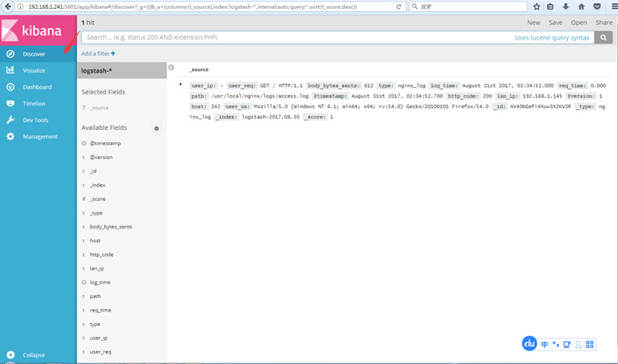
Task: Click the Visualize bar chart icon
Action: [11, 70]
